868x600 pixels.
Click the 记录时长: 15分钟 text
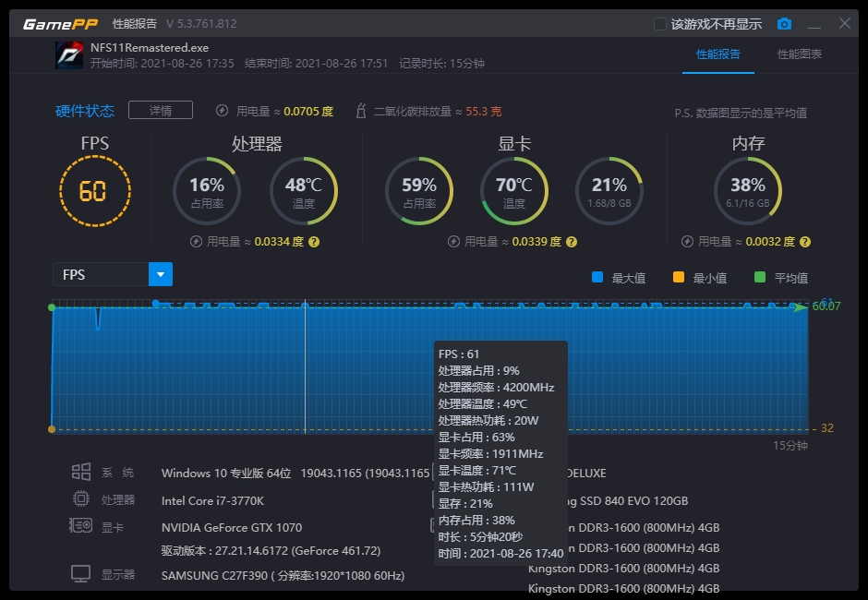441,64
